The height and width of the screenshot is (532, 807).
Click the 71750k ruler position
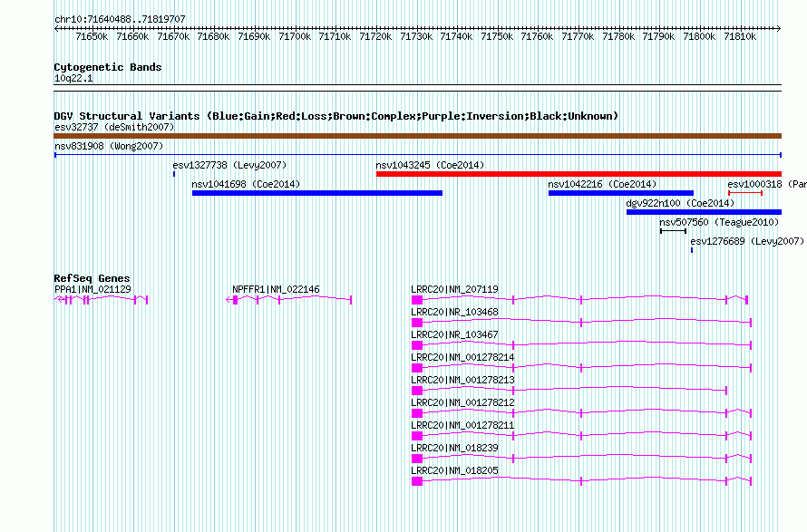click(x=497, y=36)
